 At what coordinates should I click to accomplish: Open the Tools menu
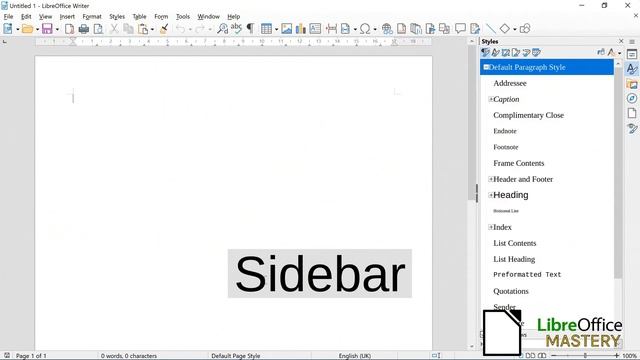click(182, 17)
